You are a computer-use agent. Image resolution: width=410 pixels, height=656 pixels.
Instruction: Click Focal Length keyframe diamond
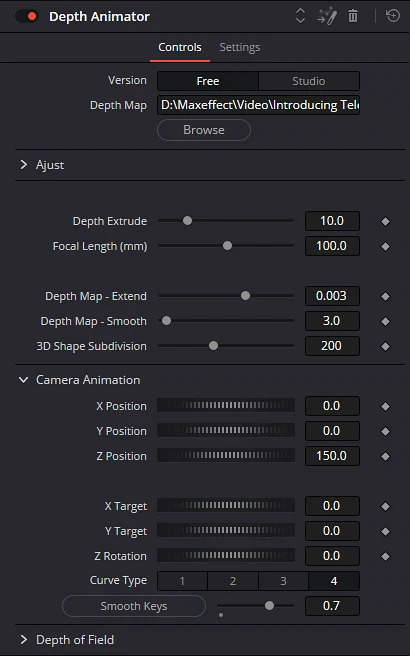(x=385, y=246)
